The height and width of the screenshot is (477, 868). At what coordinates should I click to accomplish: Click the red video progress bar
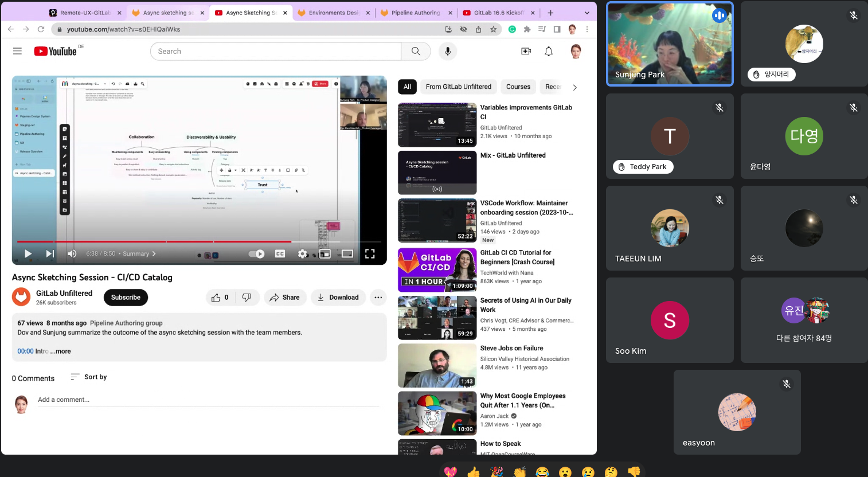pos(172,241)
